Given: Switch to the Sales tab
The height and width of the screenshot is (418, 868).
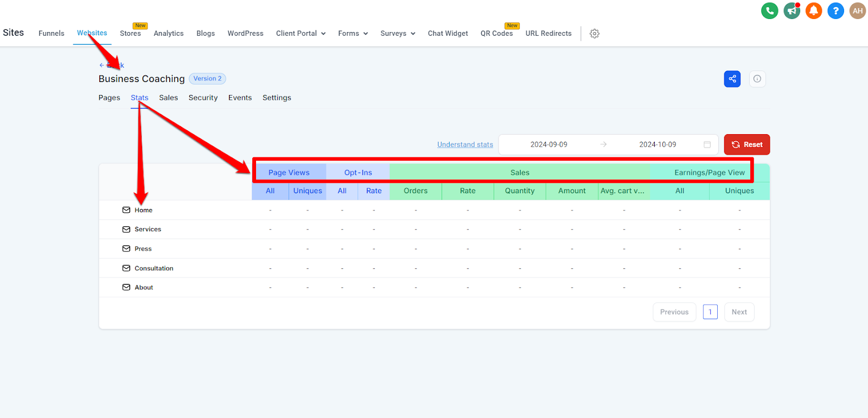Looking at the screenshot, I should [168, 98].
